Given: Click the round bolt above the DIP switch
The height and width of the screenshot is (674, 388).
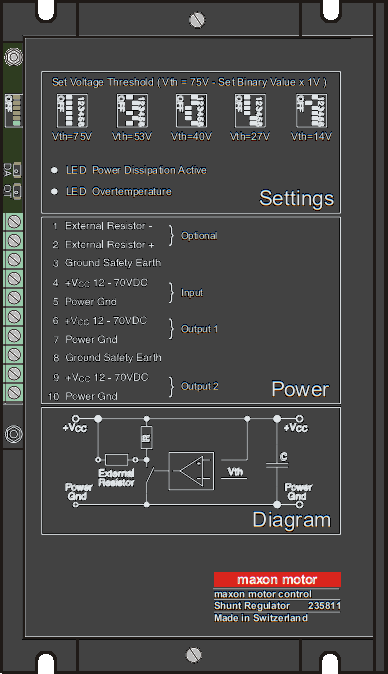Looking at the screenshot, I should coord(13,57).
